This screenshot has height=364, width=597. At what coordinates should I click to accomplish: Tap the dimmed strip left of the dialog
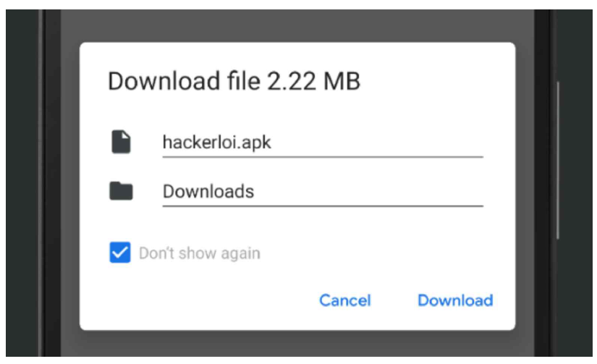coord(69,181)
